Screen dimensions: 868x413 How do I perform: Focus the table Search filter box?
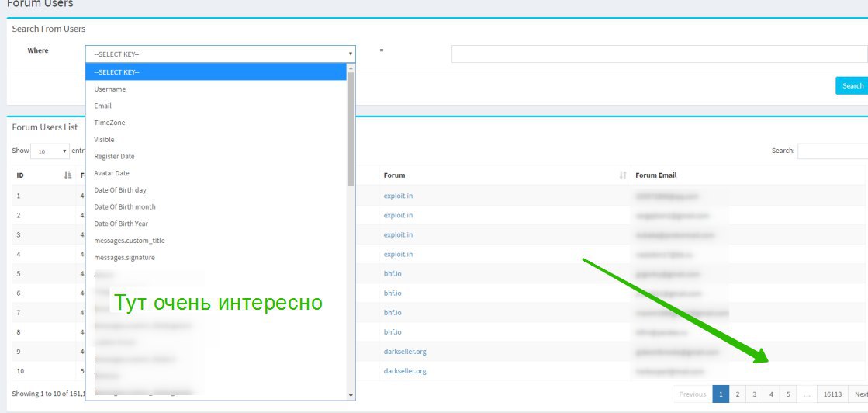pos(832,151)
